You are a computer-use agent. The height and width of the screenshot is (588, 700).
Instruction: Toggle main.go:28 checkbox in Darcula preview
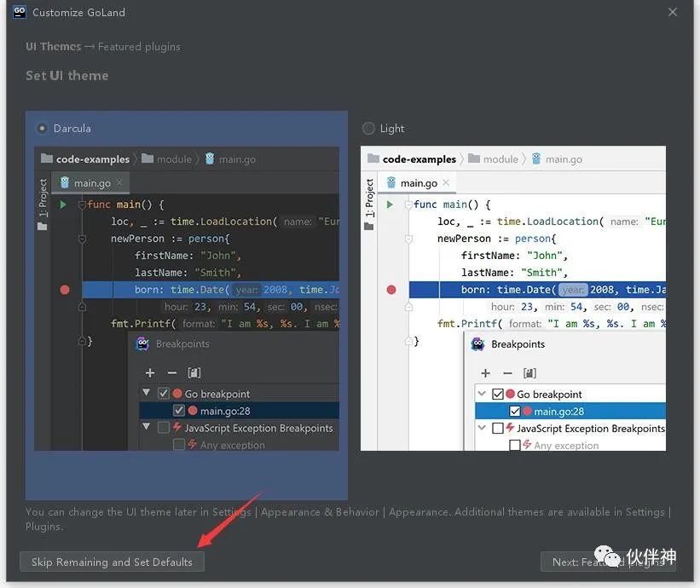[178, 411]
